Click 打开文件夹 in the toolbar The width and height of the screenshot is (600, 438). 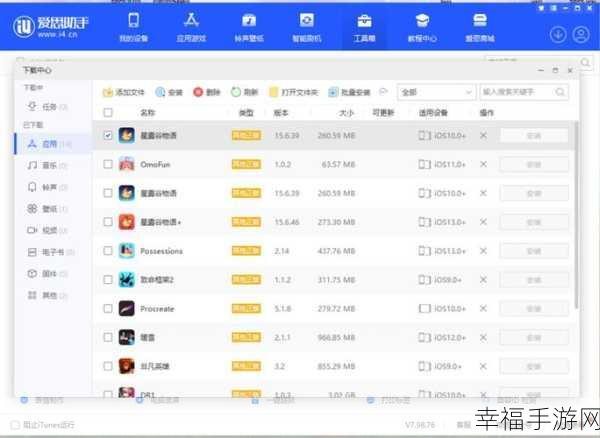(x=294, y=92)
